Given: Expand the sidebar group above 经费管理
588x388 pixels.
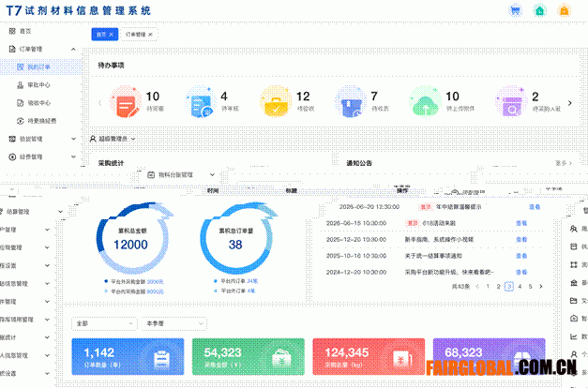Looking at the screenshot, I should pyautogui.click(x=73, y=139).
